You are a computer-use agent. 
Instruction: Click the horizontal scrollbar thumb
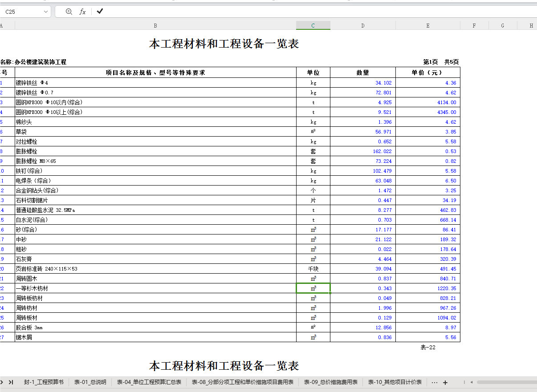[x=506, y=382]
